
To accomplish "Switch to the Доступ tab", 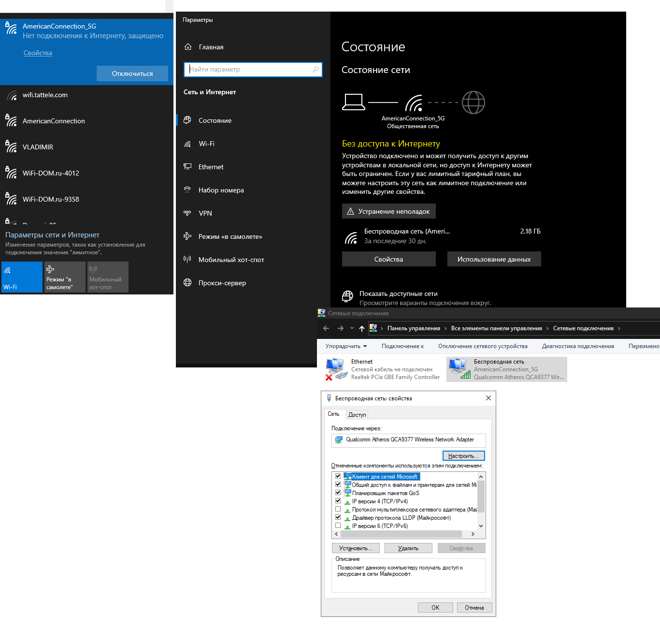I will click(x=357, y=415).
